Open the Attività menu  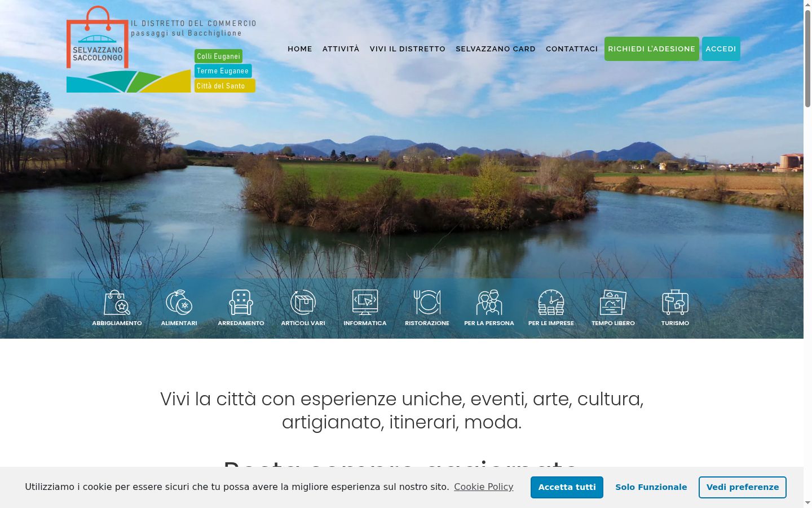click(x=341, y=49)
